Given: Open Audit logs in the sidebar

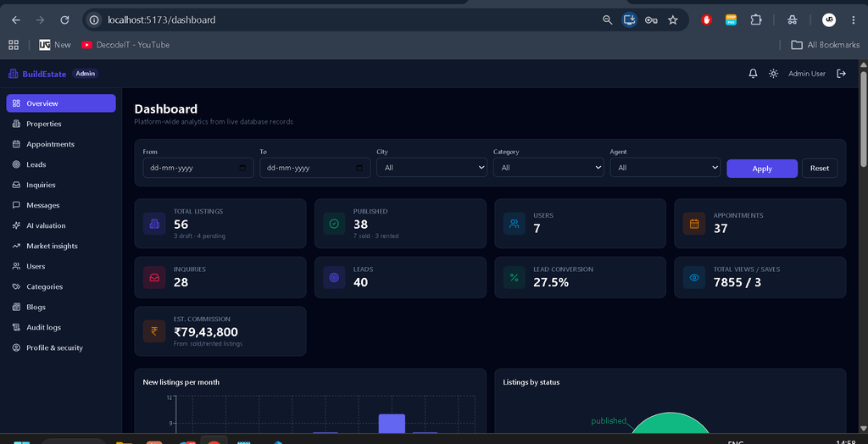Looking at the screenshot, I should (61, 327).
